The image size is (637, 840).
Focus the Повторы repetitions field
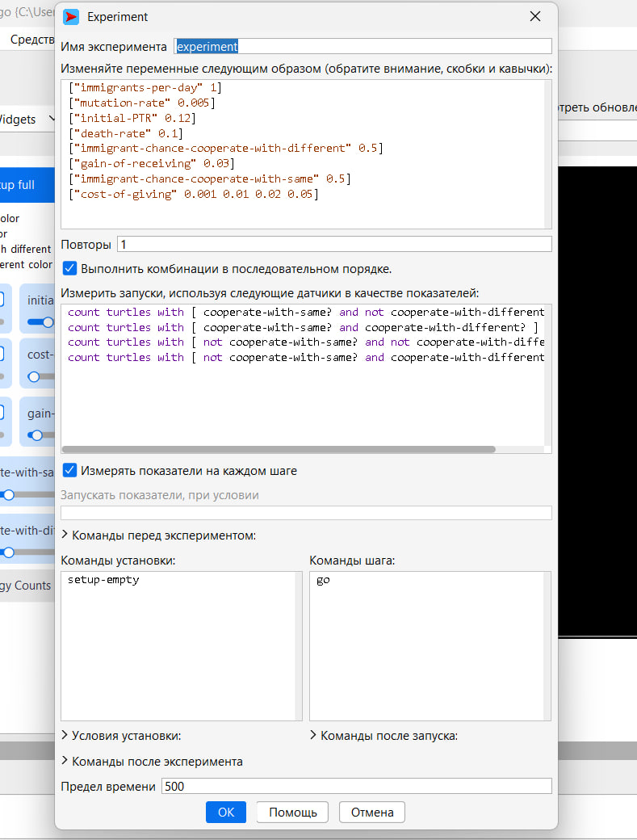pyautogui.click(x=334, y=244)
